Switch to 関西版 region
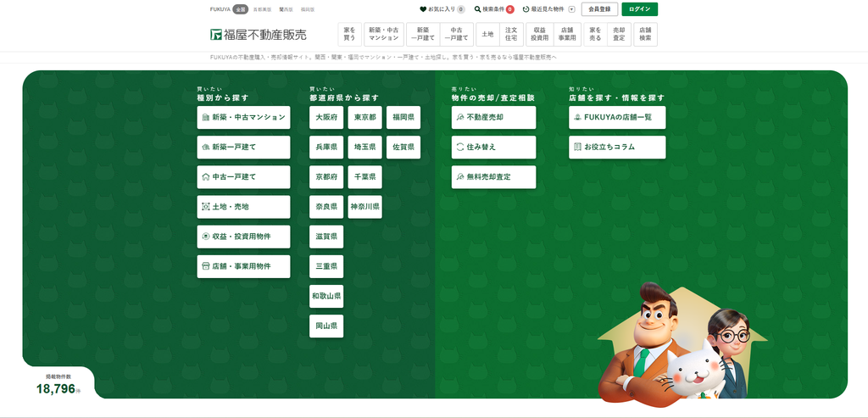This screenshot has width=868, height=418. point(286,9)
